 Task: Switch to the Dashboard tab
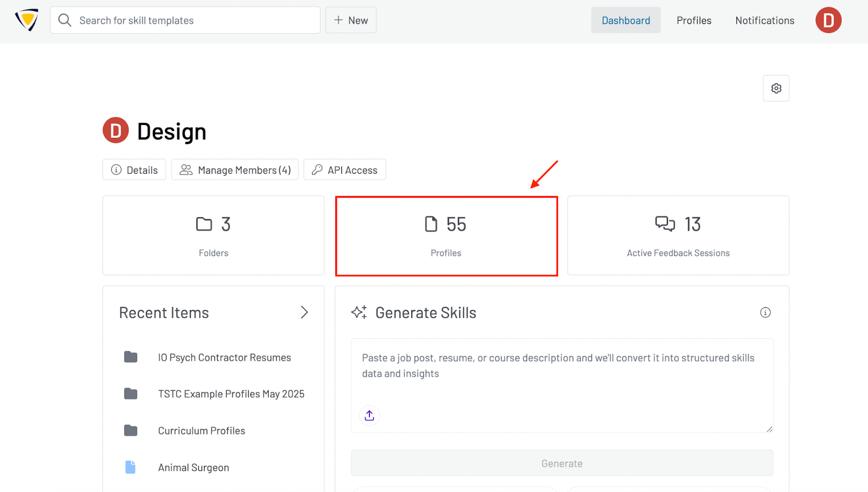[626, 20]
